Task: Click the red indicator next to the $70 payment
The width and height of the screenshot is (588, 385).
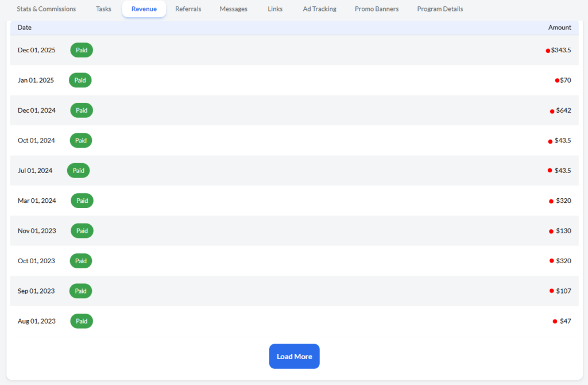Action: tap(556, 80)
